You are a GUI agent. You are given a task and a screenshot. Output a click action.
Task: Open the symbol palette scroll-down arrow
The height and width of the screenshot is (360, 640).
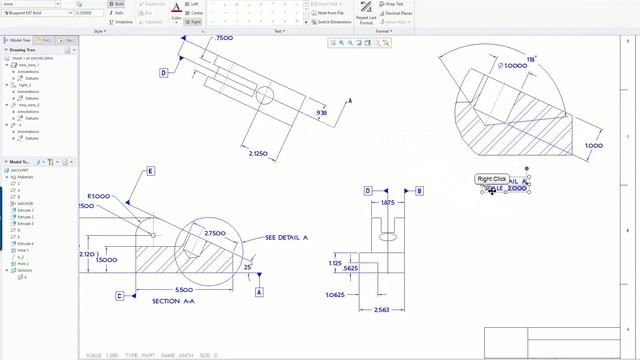coord(306,22)
